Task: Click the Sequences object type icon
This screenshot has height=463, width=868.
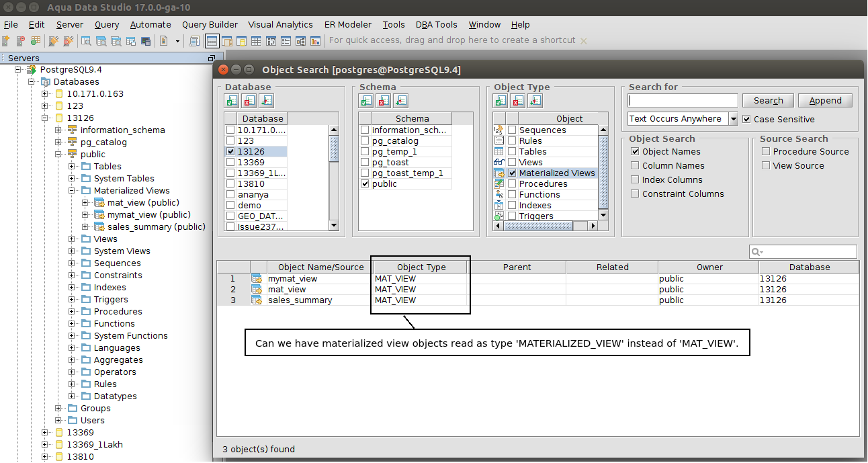Action: point(498,130)
